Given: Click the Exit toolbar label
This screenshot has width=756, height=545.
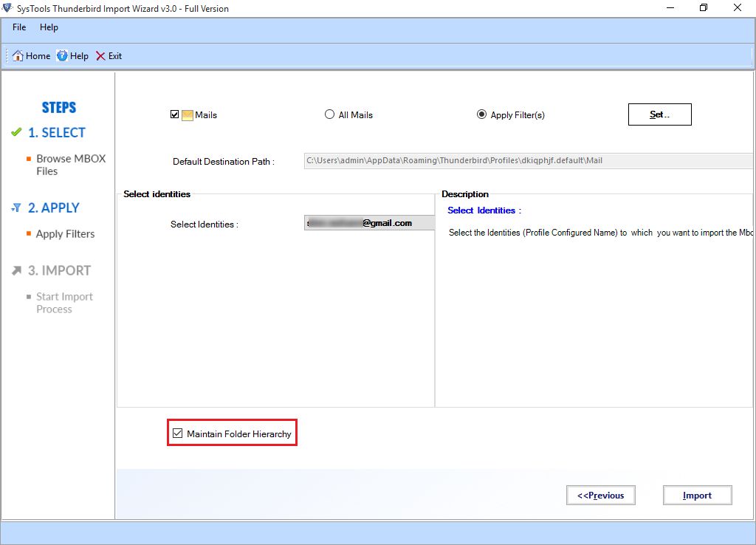Looking at the screenshot, I should tap(114, 56).
